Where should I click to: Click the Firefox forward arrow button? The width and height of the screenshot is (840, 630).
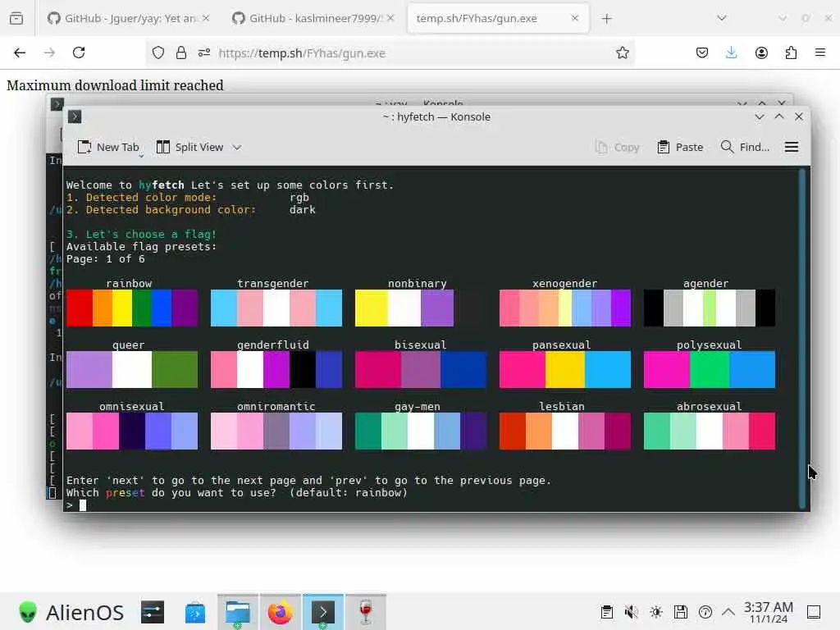(49, 52)
